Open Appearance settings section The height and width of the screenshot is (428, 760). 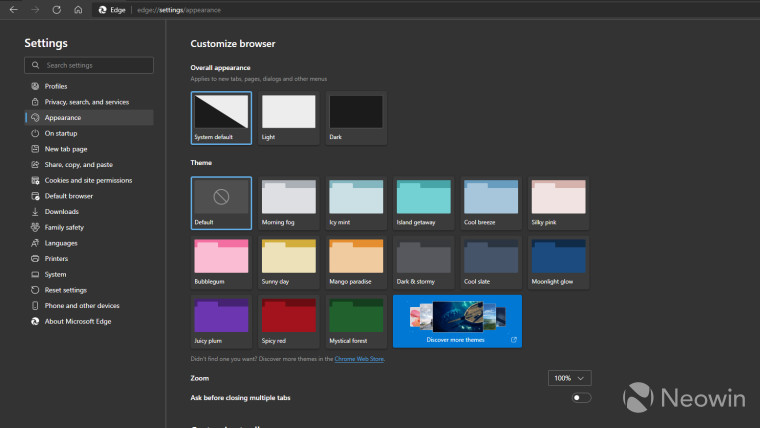point(89,118)
